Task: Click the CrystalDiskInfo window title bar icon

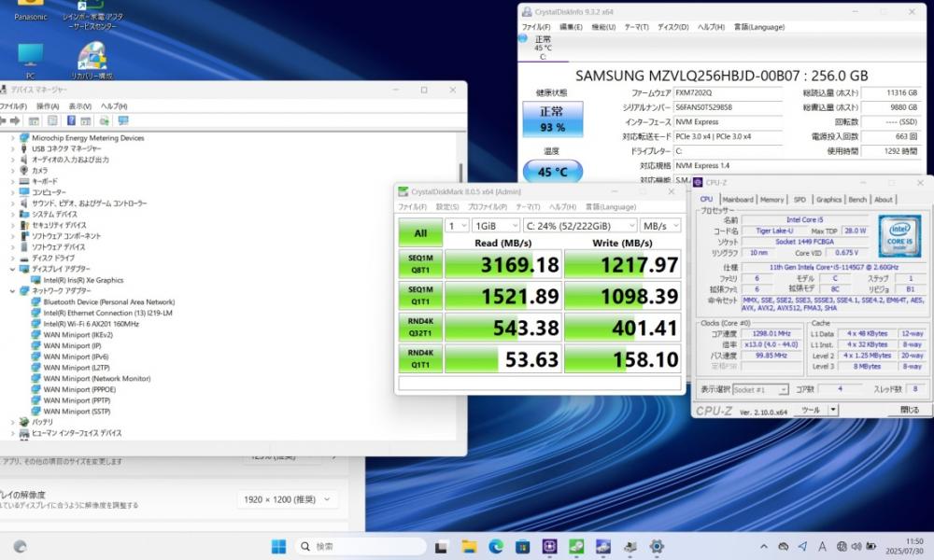Action: [527, 12]
